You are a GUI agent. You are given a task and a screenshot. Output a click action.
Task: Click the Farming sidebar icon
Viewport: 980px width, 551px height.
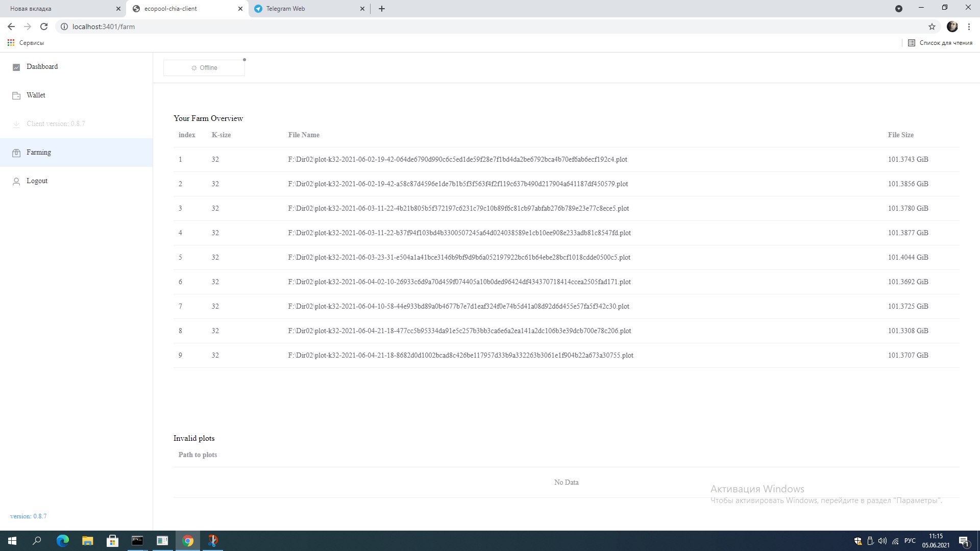pyautogui.click(x=16, y=153)
